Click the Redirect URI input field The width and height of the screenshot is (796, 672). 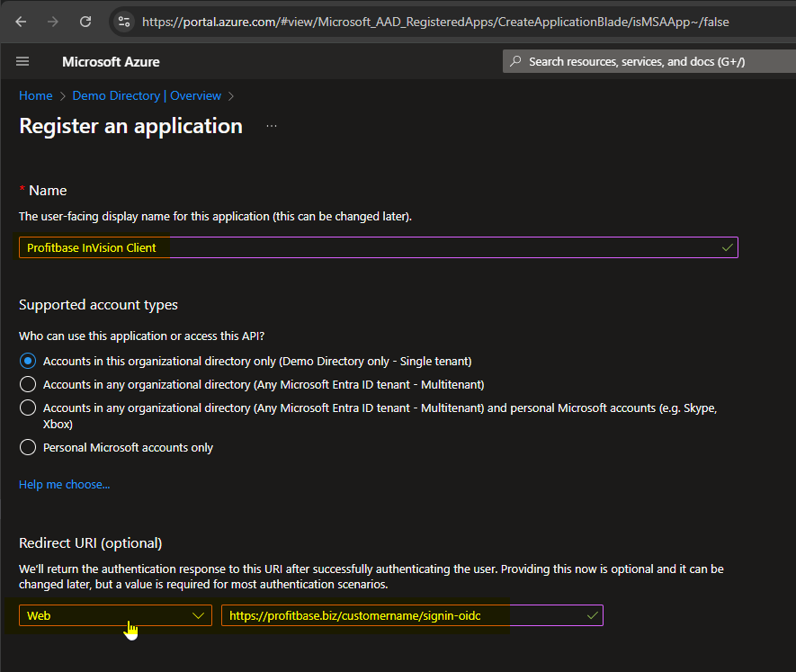(411, 615)
